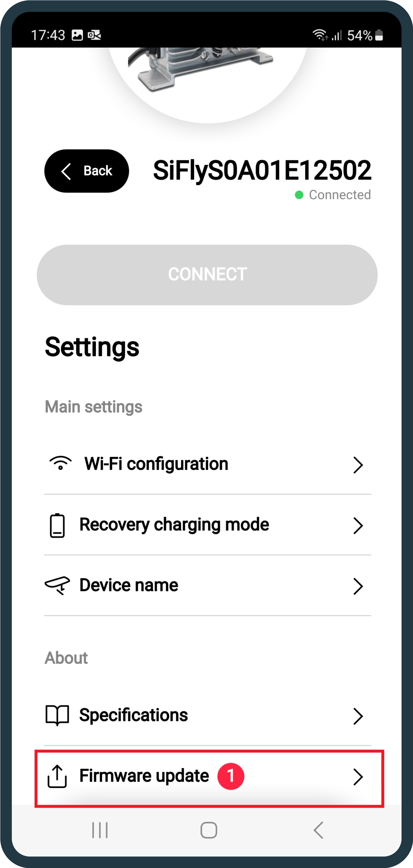413x868 pixels.
Task: Open Recovery charging mode chevron
Action: pos(358,526)
